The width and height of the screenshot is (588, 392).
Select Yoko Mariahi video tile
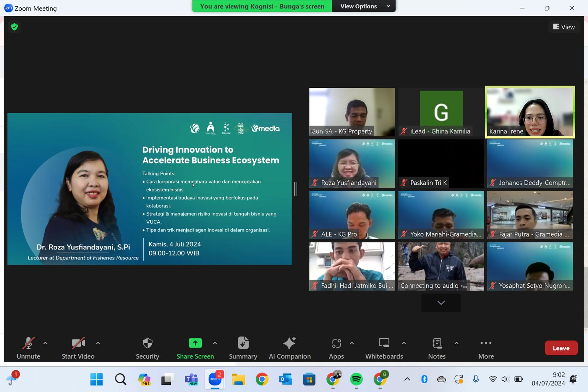441,215
